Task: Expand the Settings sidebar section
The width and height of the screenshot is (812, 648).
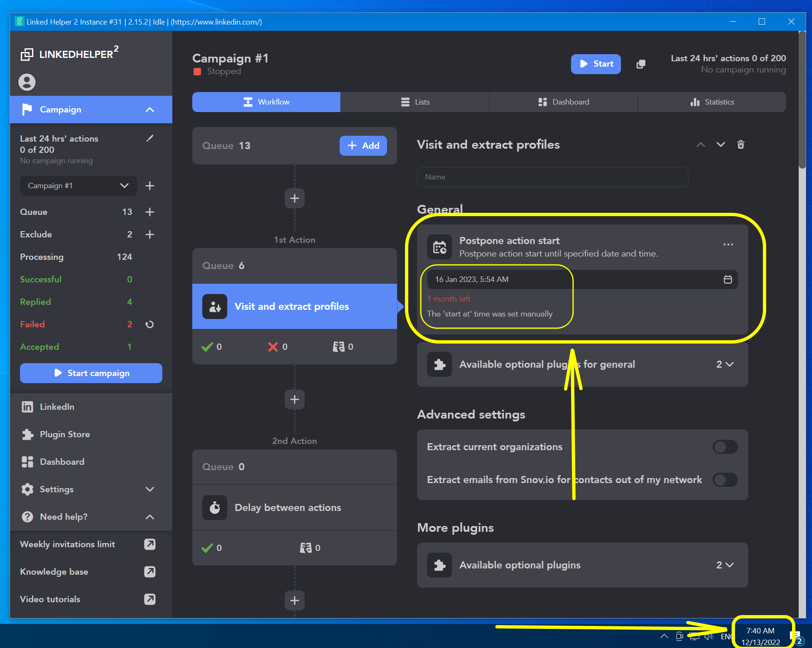Action: 150,489
